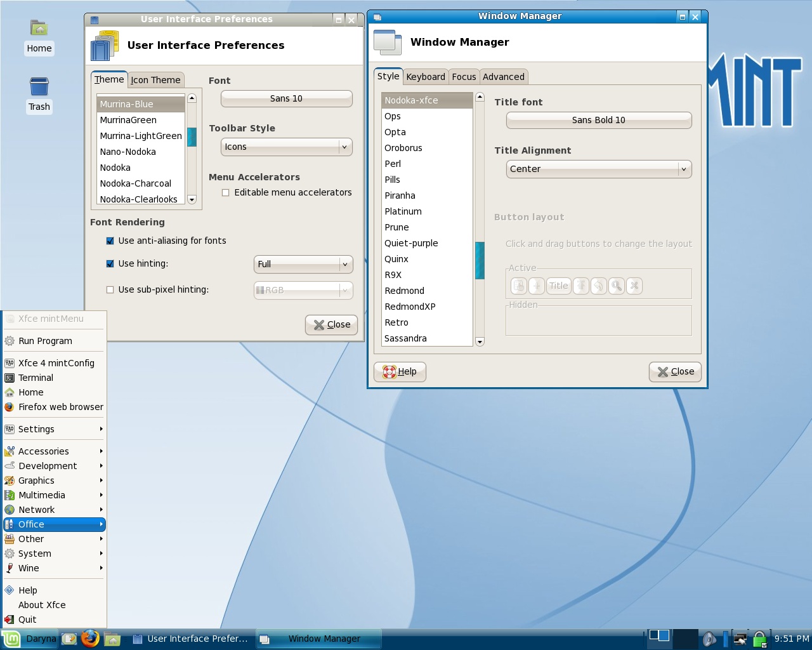Expand the Network submenu

coord(54,510)
